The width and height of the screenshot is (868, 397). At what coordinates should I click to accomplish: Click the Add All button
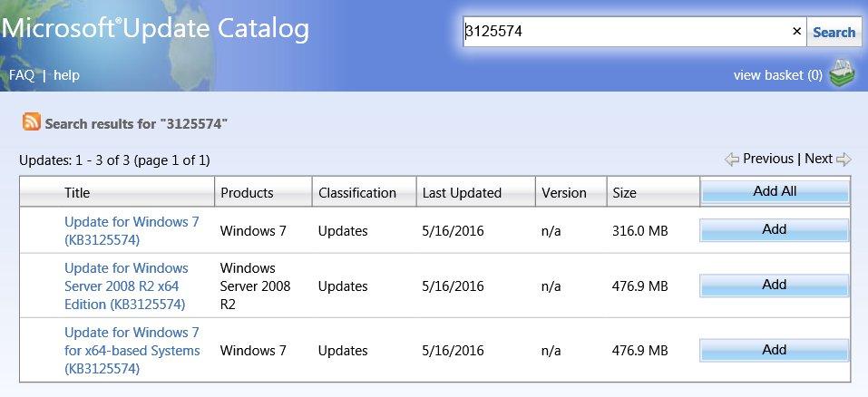tap(775, 191)
